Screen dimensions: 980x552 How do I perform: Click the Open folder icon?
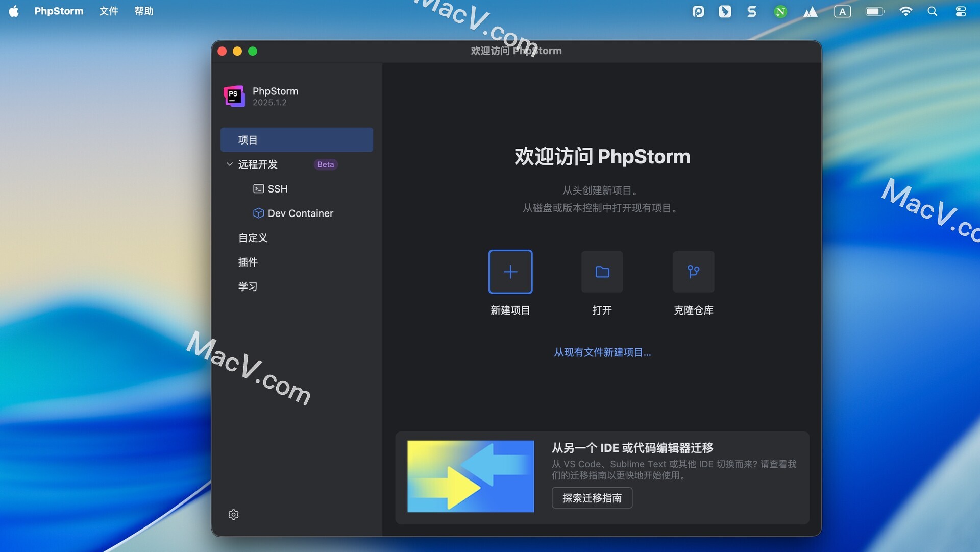tap(602, 272)
